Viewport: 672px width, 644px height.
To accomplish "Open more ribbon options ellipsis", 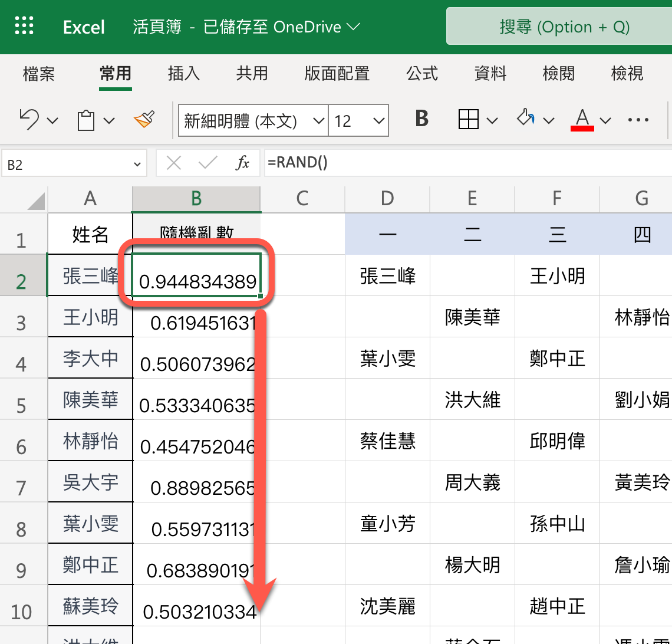I will pyautogui.click(x=638, y=120).
